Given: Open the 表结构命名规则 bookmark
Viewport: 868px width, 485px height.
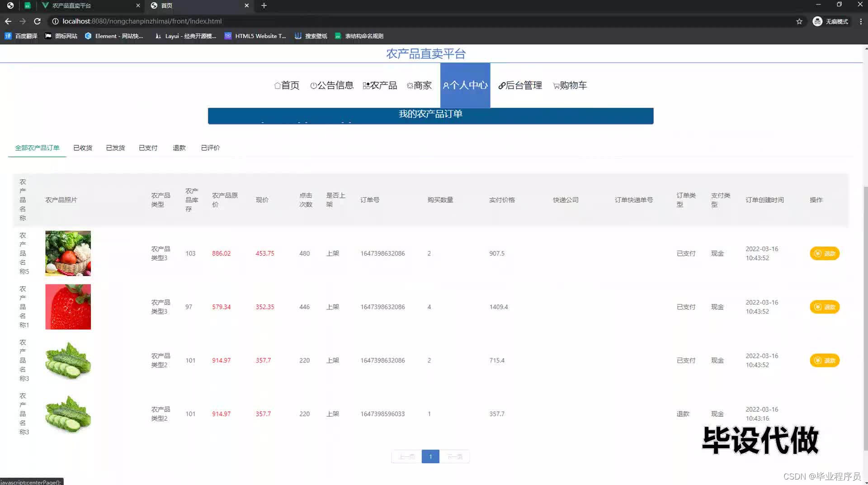Looking at the screenshot, I should tap(359, 36).
